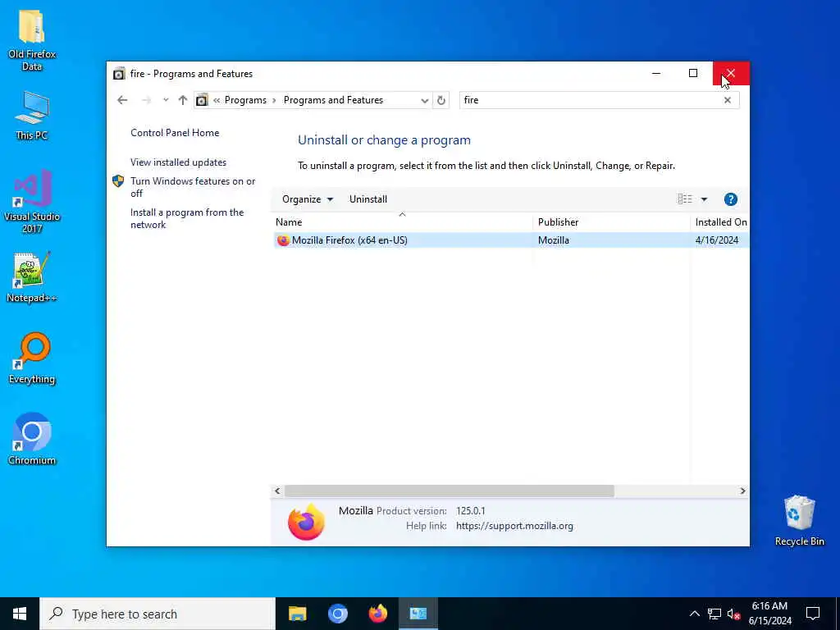Open the recent locations dropdown arrow
Viewport: 840px width, 630px height.
coord(166,100)
